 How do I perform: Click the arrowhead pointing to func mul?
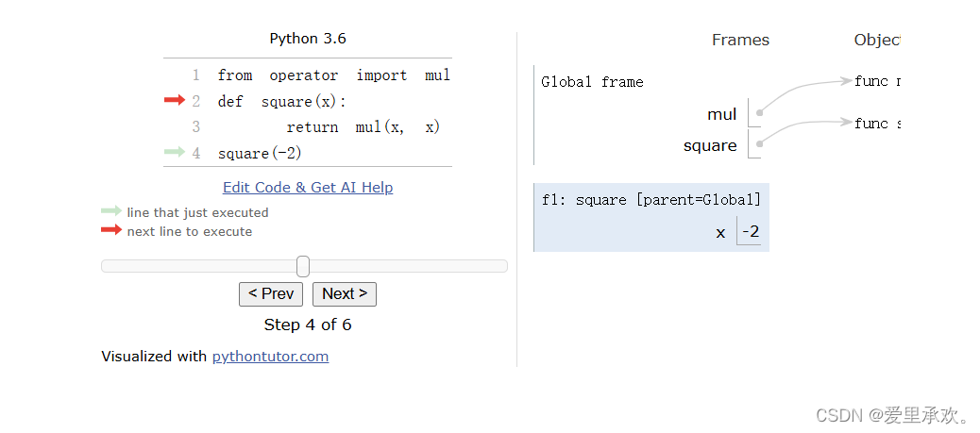coord(846,81)
